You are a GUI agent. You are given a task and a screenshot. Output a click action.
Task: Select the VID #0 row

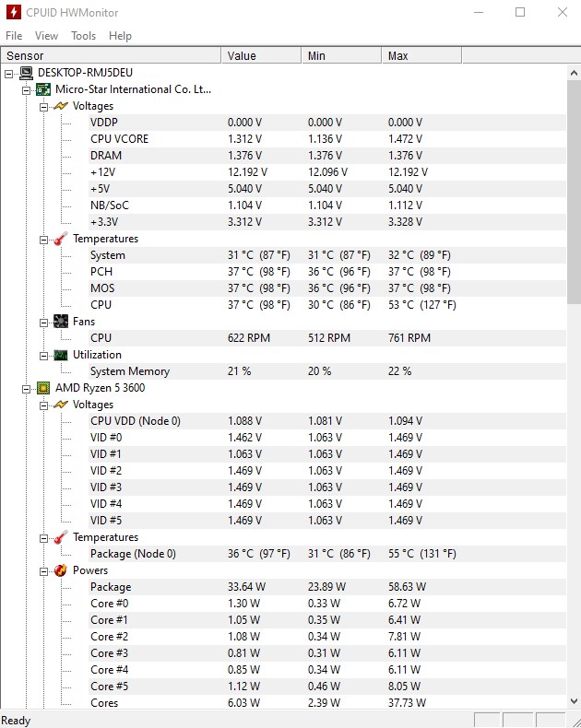(x=327, y=438)
